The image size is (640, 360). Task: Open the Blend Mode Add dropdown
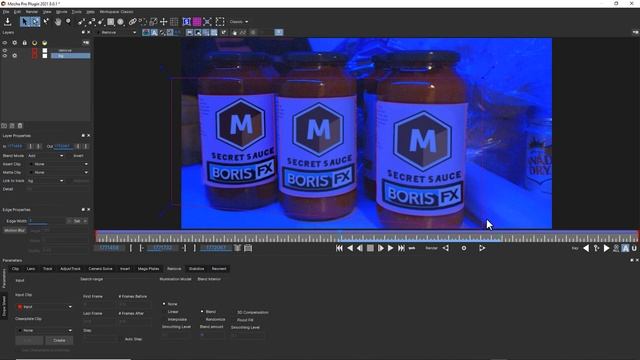pos(45,156)
